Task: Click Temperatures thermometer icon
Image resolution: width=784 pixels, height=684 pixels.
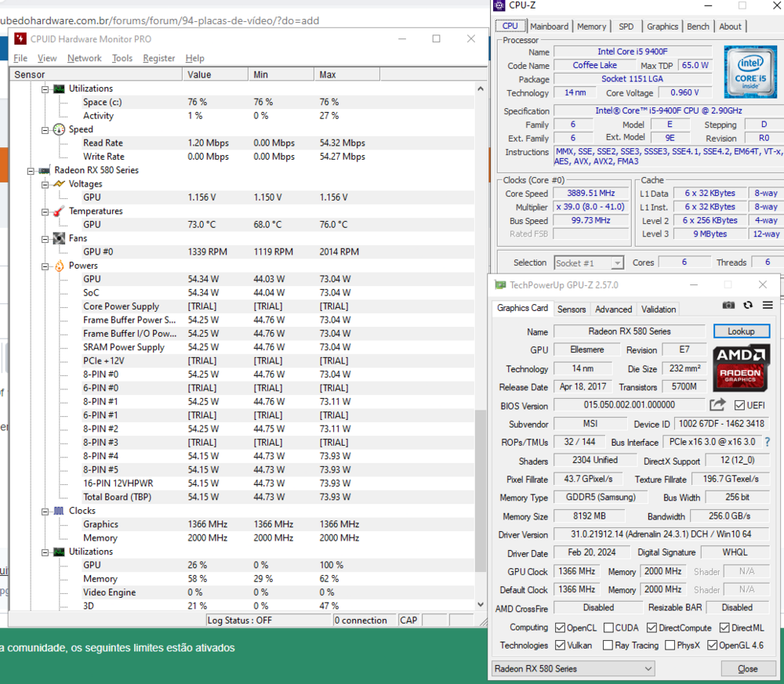Action: click(x=59, y=212)
